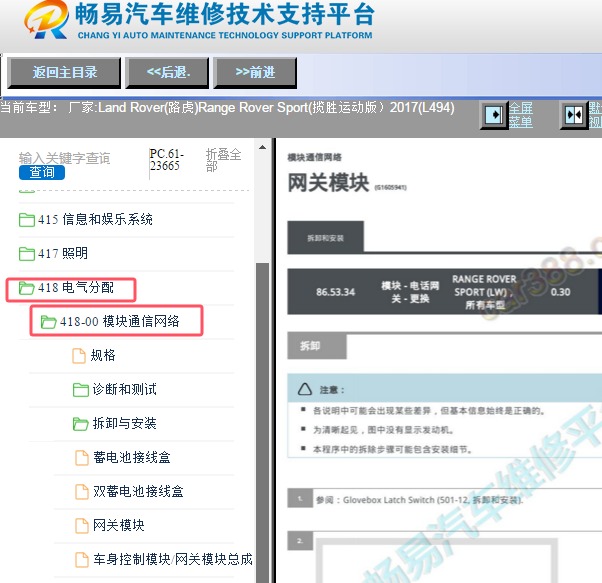Open the 网关模块 document in tree
Image resolution: width=602 pixels, height=583 pixels.
pyautogui.click(x=119, y=525)
